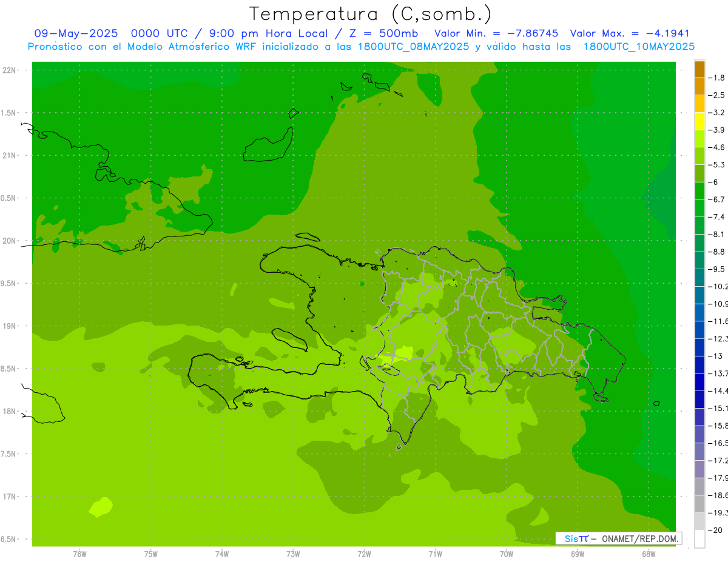The height and width of the screenshot is (562, 728).
Task: Click the '18N' latitude label
Action: (x=10, y=411)
